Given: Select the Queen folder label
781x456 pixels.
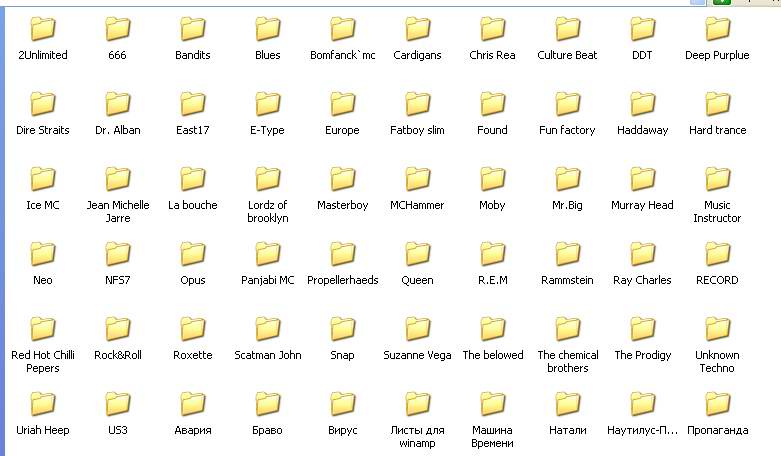Looking at the screenshot, I should click(x=417, y=280).
